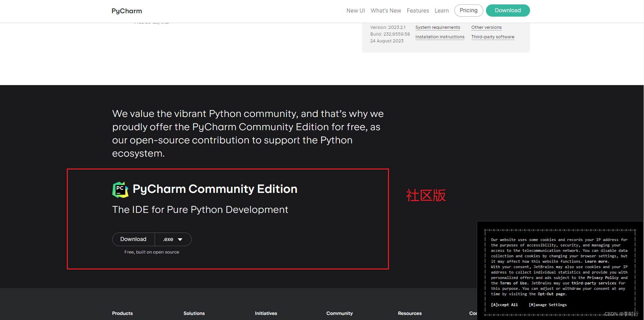644x320 pixels.
Task: Open the Privacy Policy from the cookie banner
Action: click(x=603, y=277)
